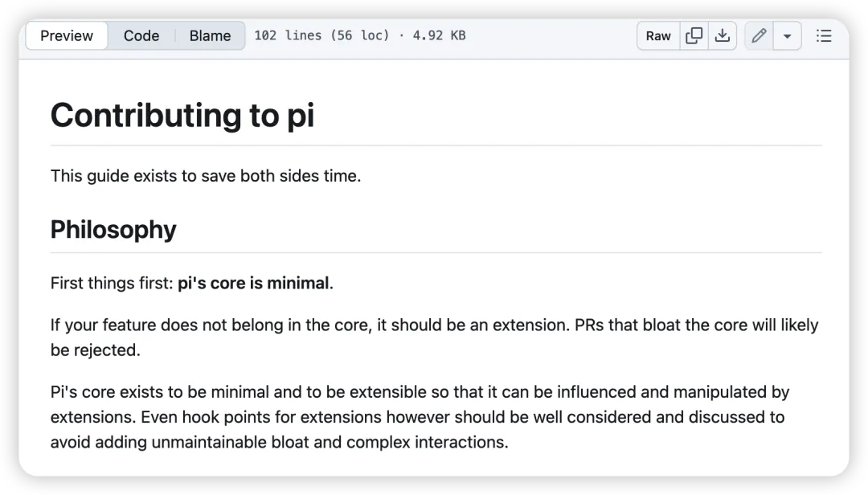Copy the raw file contents
Image resolution: width=868 pixels, height=495 pixels.
pos(694,36)
